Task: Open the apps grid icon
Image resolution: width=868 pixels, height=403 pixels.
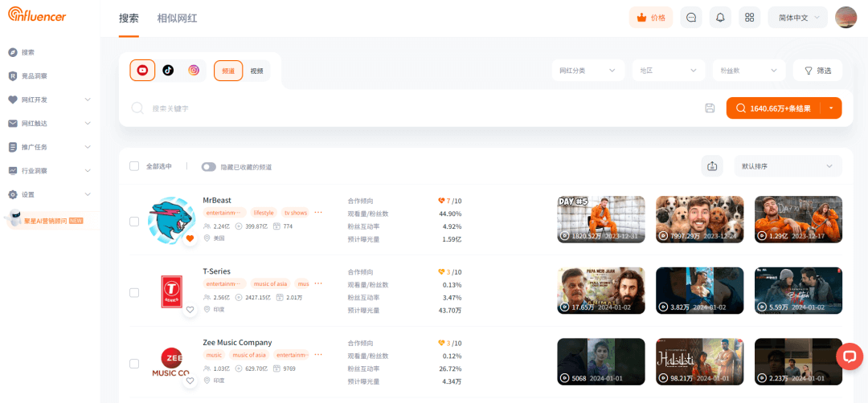Action: (749, 18)
